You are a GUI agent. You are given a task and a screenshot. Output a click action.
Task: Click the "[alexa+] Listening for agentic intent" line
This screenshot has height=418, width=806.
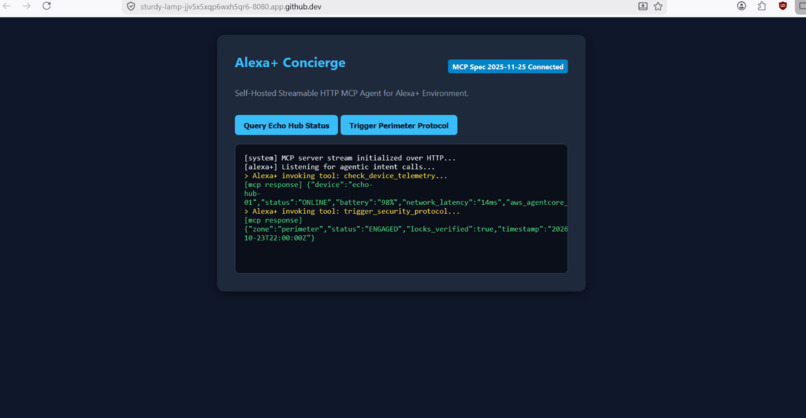pyautogui.click(x=339, y=167)
